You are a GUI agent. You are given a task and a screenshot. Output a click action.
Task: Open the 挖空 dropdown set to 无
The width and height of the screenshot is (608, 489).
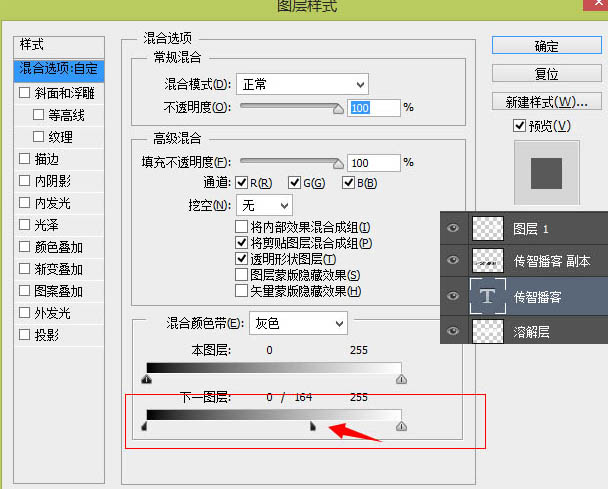[x=264, y=206]
